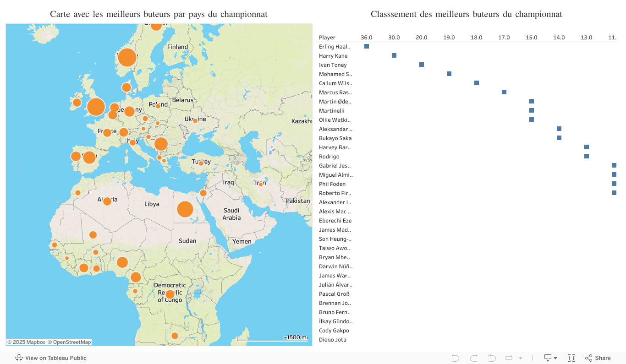Screen dimensions: 626x364
Task: Open the Download options icon
Action: pos(548,358)
